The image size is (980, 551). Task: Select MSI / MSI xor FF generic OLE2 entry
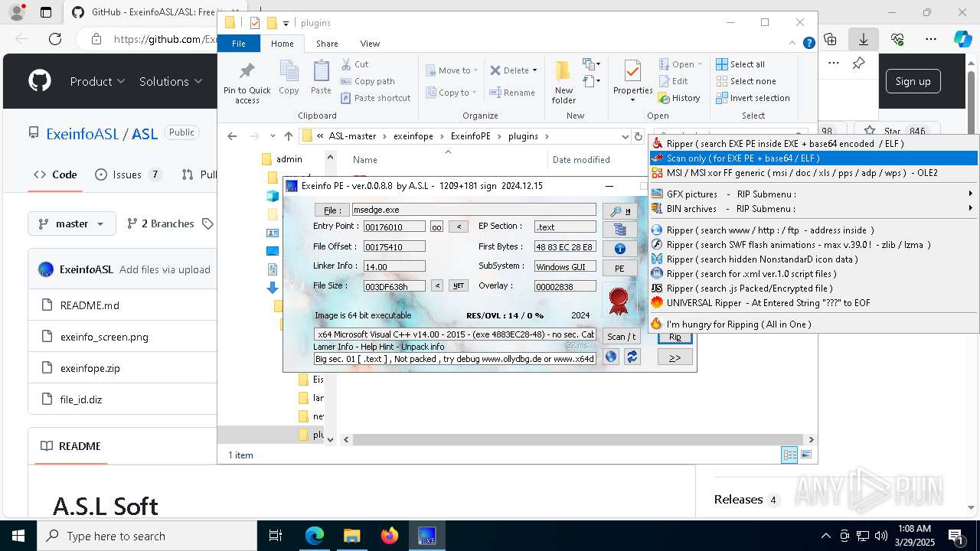814,173
